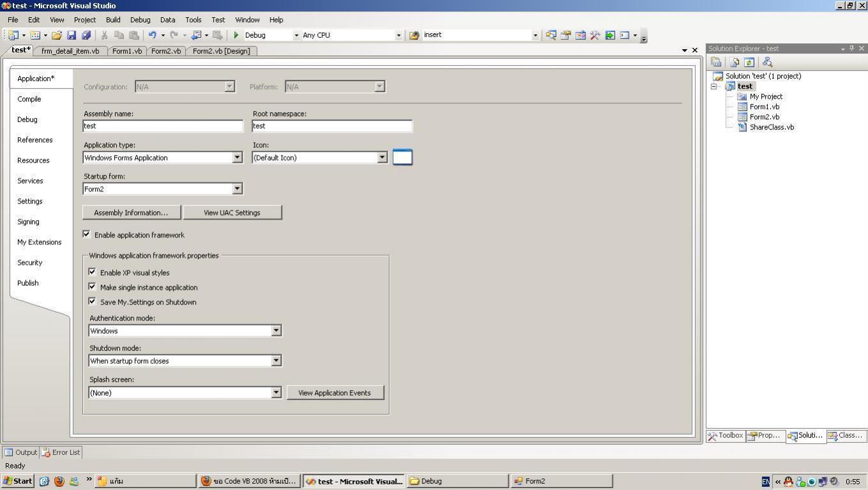This screenshot has height=490, width=868.
Task: Click Show All Files icon in Solution Explorer
Action: pos(735,62)
